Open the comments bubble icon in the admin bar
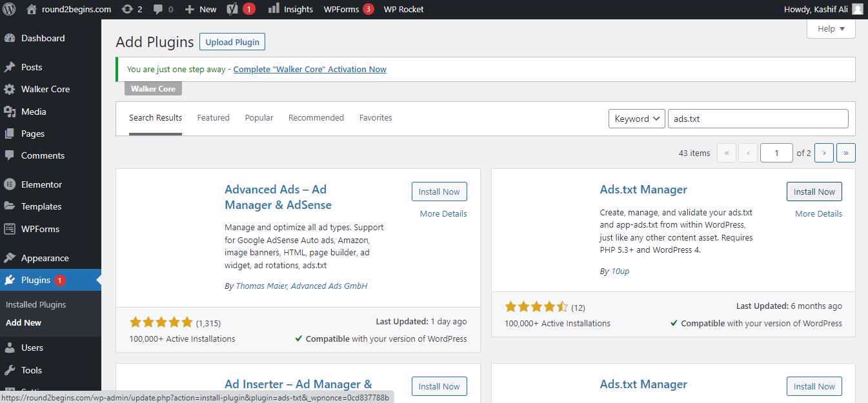This screenshot has height=403, width=868. coord(158,9)
